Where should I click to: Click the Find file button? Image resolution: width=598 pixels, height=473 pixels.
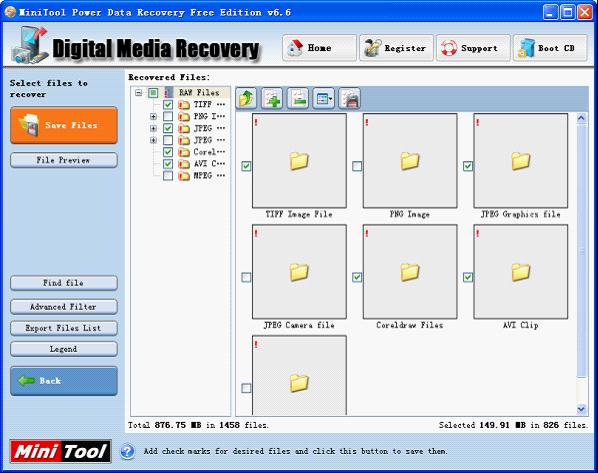(64, 283)
